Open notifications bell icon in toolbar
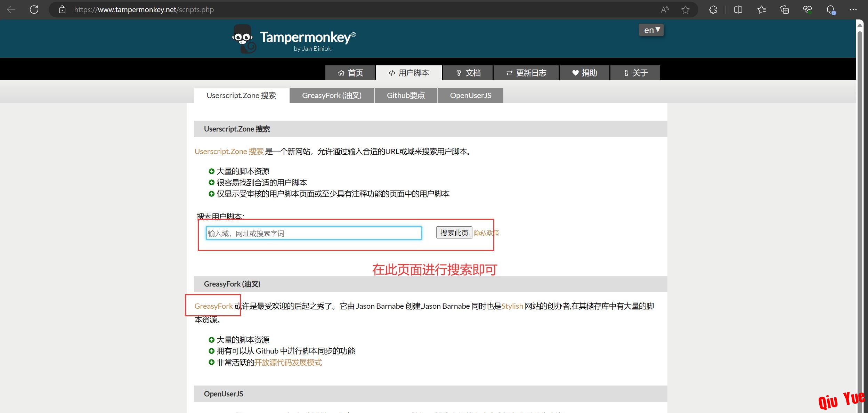Screen dimensions: 868x413 pos(831,10)
